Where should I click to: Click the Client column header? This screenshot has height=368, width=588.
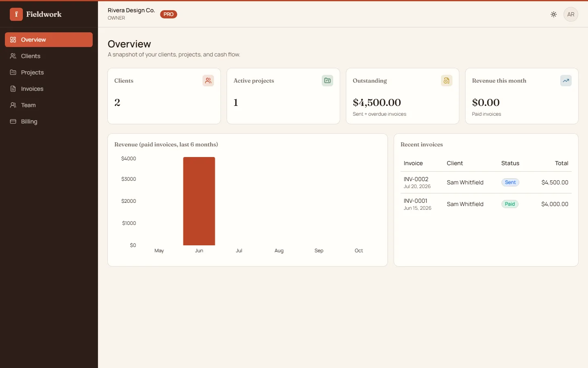pos(455,163)
